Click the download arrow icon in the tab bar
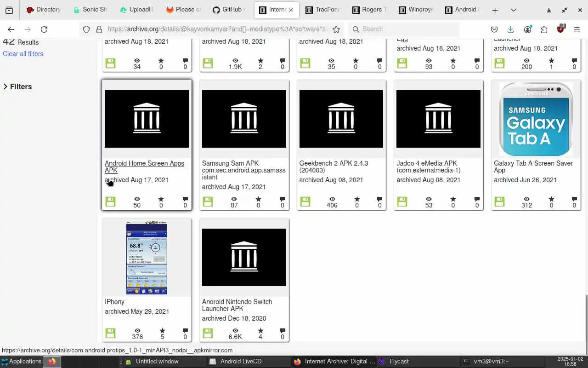 (549, 10)
